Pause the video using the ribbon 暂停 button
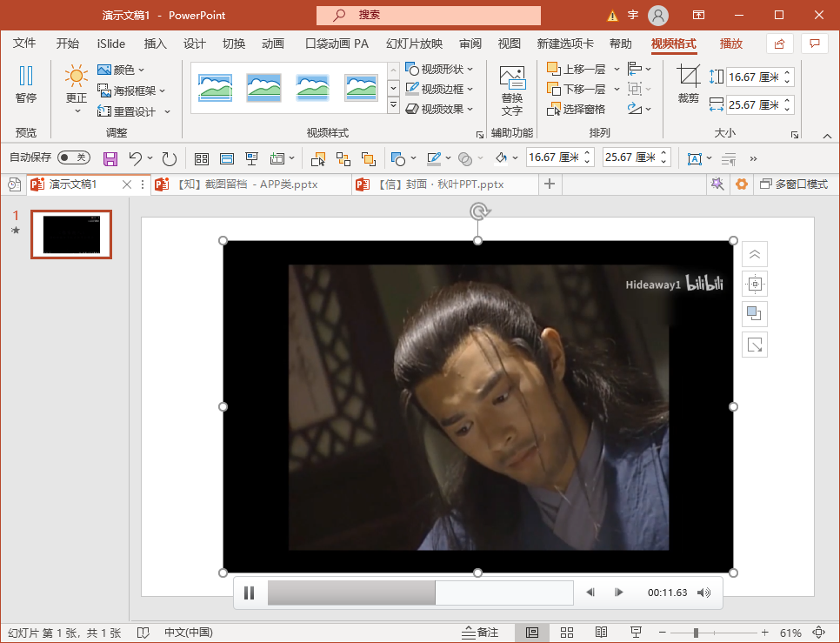The width and height of the screenshot is (840, 643). coord(26,84)
